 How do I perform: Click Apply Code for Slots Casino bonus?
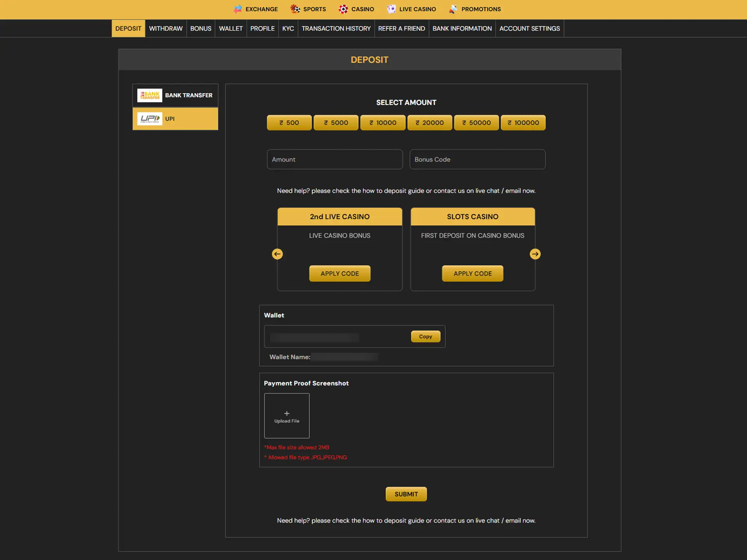click(x=473, y=273)
